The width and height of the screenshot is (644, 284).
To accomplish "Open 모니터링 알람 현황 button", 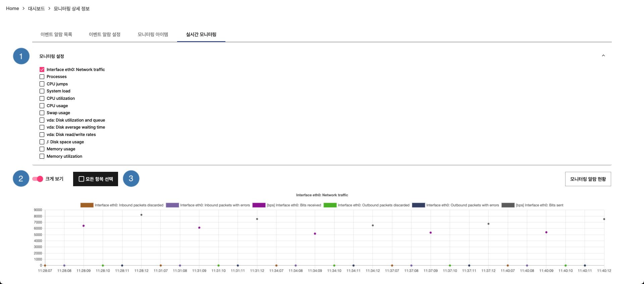I will point(588,179).
